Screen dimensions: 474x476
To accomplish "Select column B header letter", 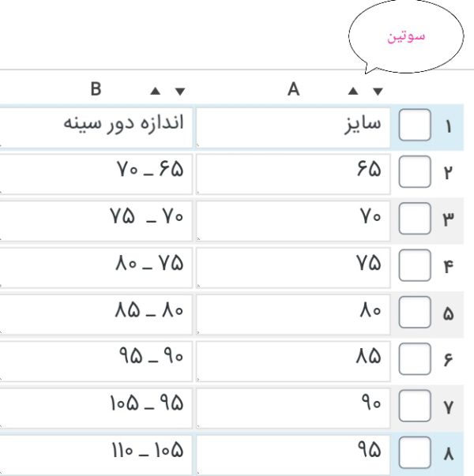I will [96, 89].
